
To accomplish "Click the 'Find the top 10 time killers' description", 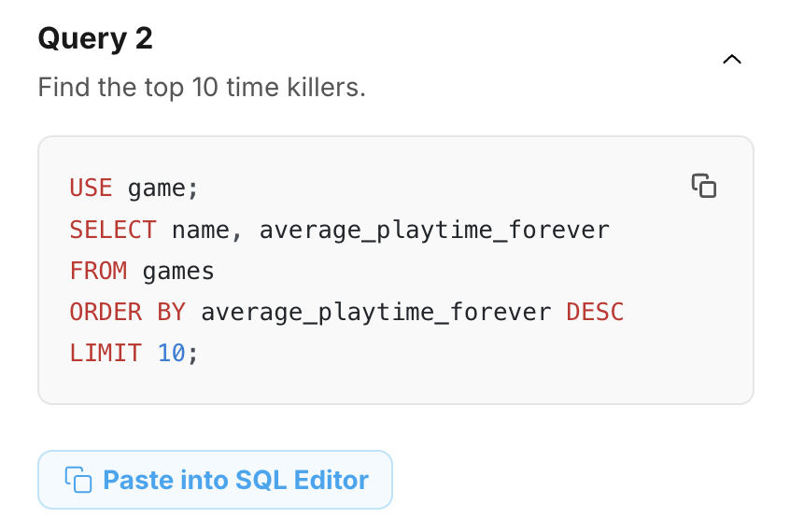I will point(202,87).
